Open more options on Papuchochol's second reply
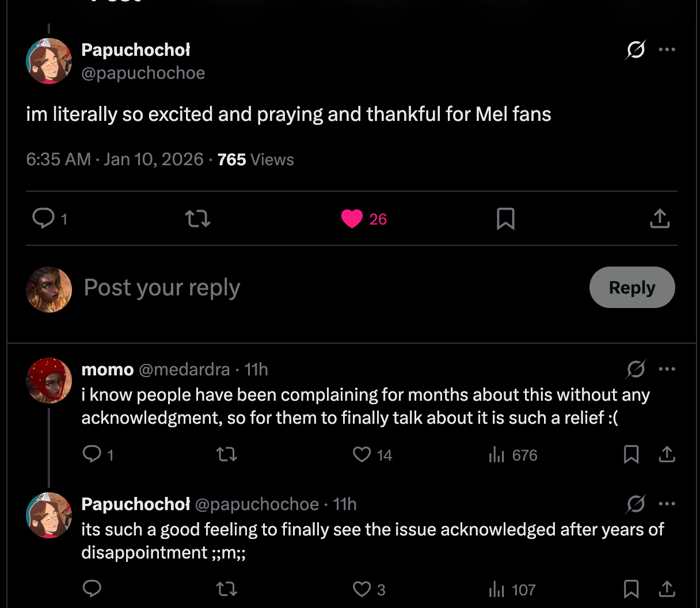This screenshot has height=608, width=700. tap(667, 504)
